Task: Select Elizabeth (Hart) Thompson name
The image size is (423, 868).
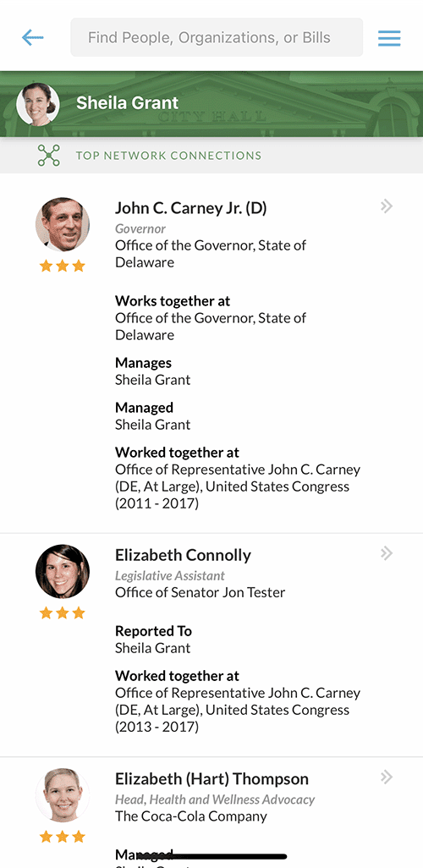Action: 212,779
